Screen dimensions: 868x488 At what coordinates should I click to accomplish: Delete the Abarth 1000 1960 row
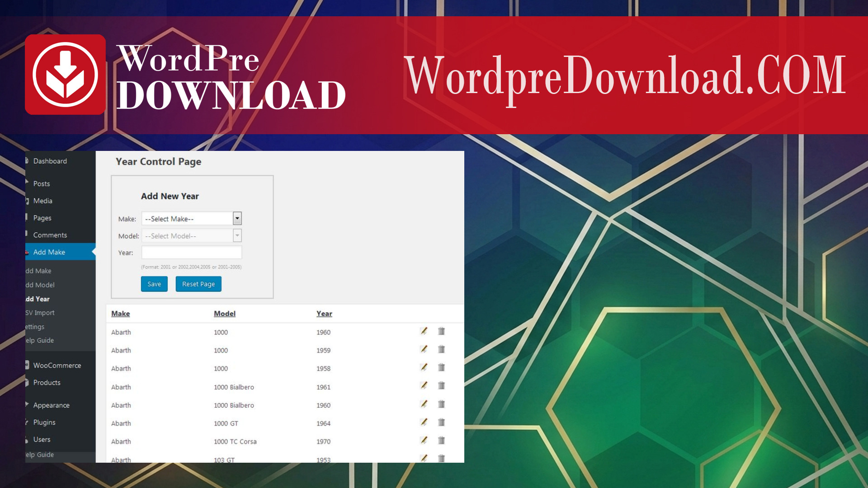coord(441,331)
